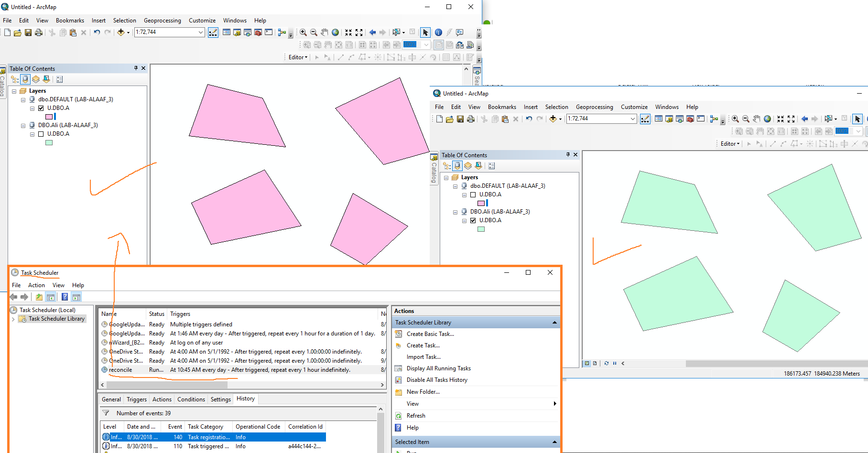
Task: Open Catalog window button in pink-polygon ArcMap toolbar
Action: 237,32
